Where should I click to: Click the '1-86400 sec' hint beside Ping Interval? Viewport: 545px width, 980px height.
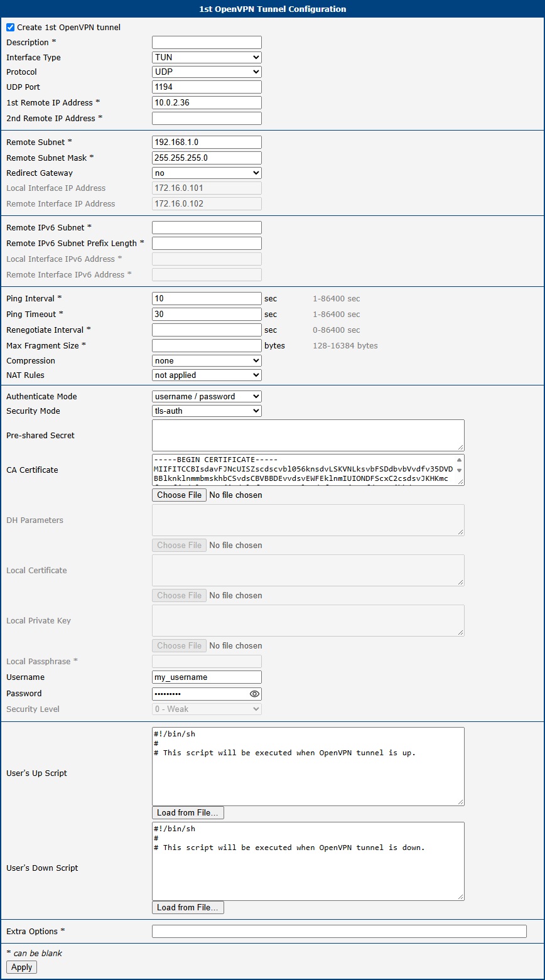(x=337, y=299)
